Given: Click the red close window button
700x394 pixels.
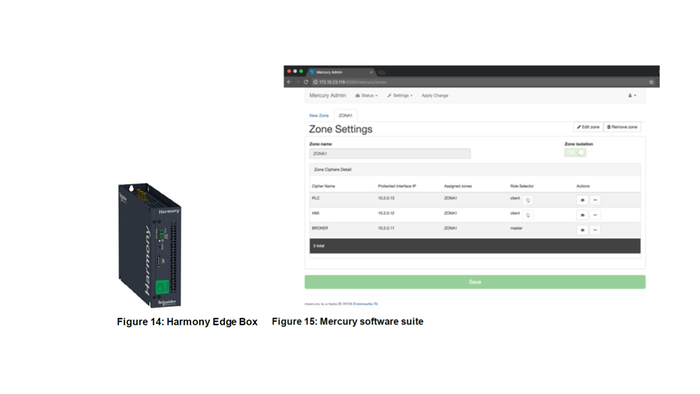Looking at the screenshot, I should tap(289, 71).
